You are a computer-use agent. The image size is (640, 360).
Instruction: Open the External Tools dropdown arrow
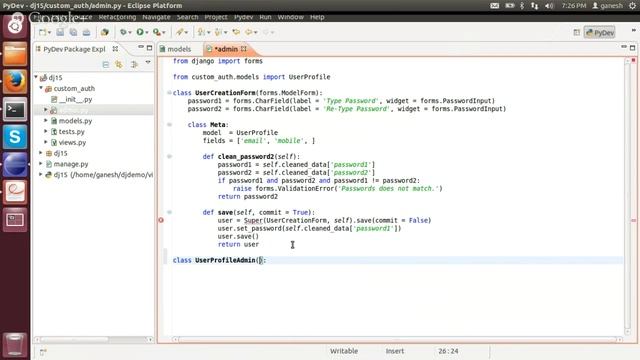click(x=164, y=33)
